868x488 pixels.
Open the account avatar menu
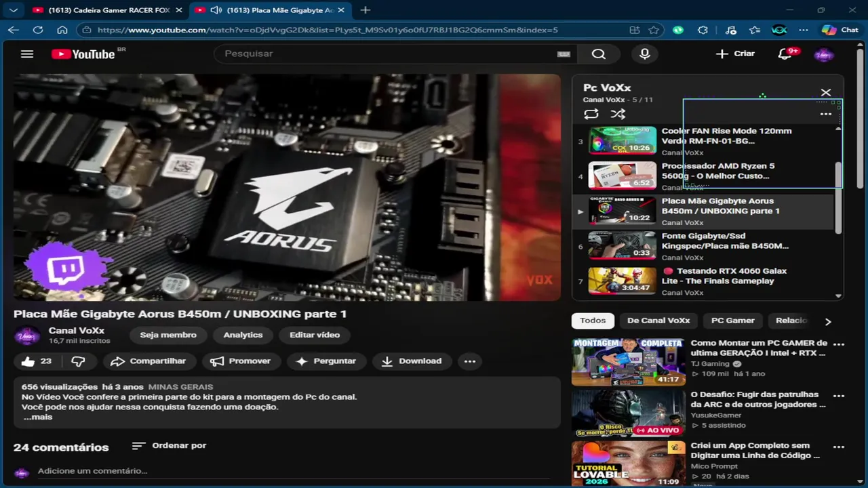pos(823,54)
